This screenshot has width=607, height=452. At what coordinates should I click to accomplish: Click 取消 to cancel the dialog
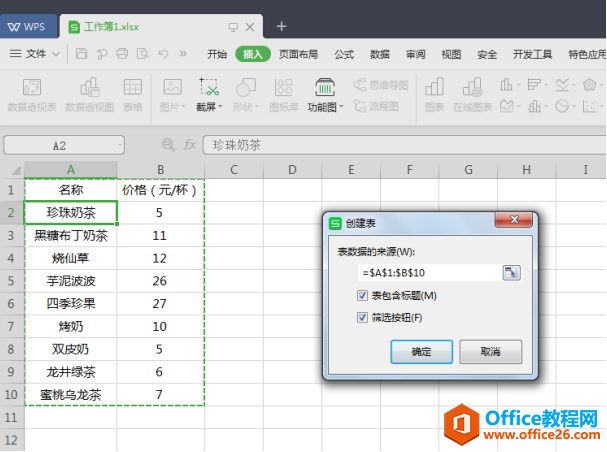490,352
